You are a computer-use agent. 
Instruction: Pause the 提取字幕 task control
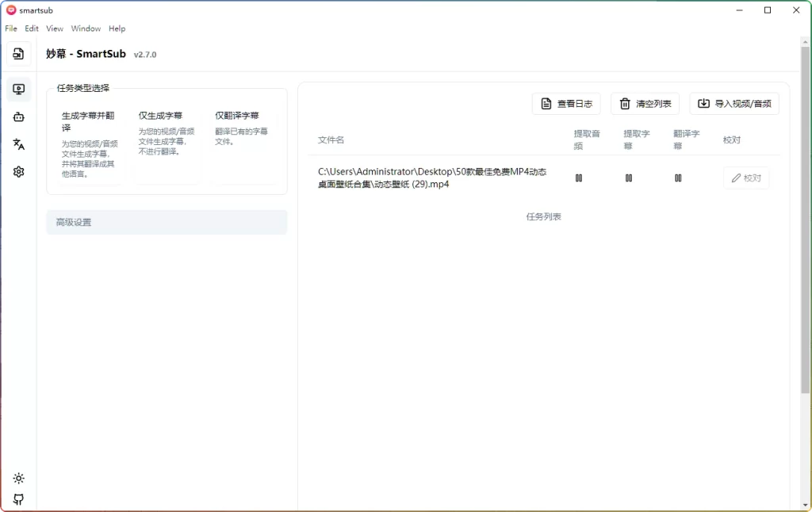click(x=628, y=178)
